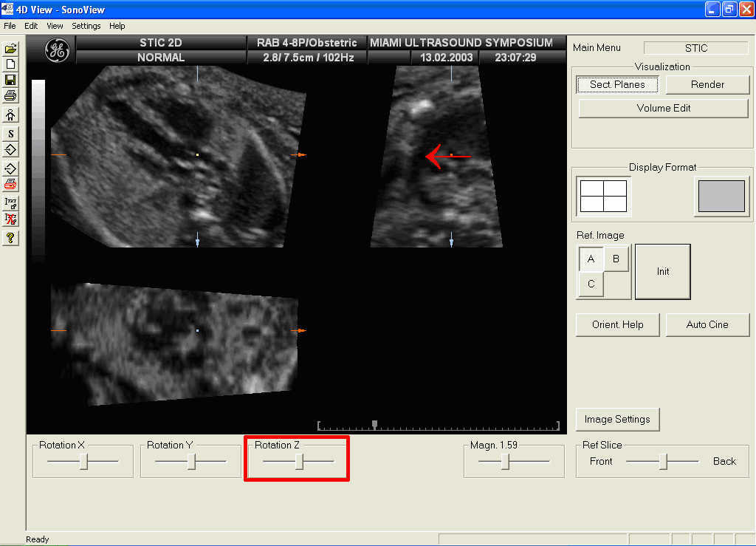
Task: Click the Magn. 1.59 slider handle
Action: click(505, 462)
